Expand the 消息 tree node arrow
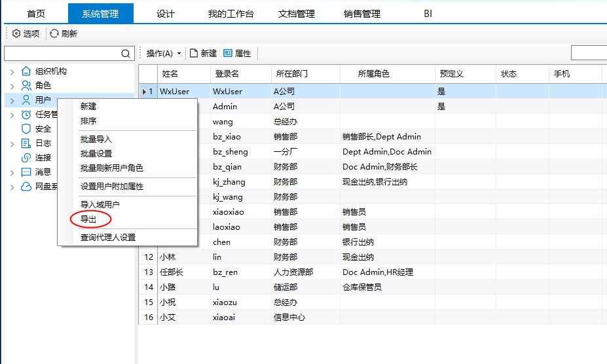 pos(12,172)
